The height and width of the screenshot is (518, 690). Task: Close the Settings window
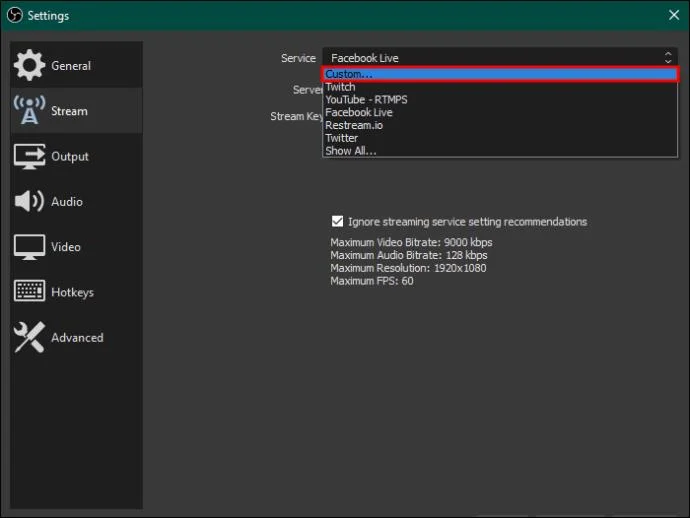(x=674, y=15)
